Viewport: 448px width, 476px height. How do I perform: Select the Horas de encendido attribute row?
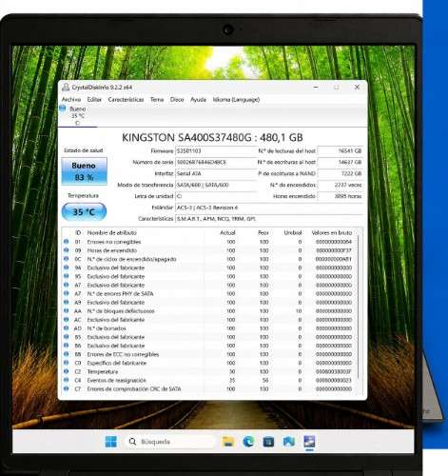[x=209, y=250]
